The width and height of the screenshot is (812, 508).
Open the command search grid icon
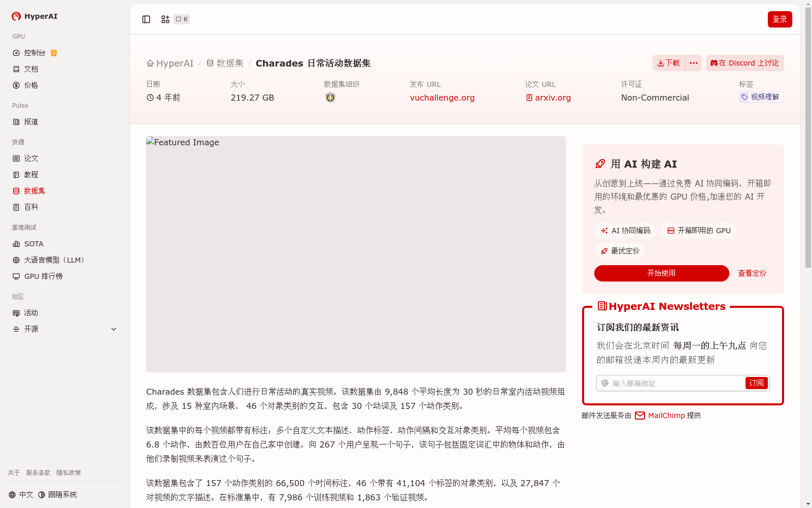[x=165, y=19]
